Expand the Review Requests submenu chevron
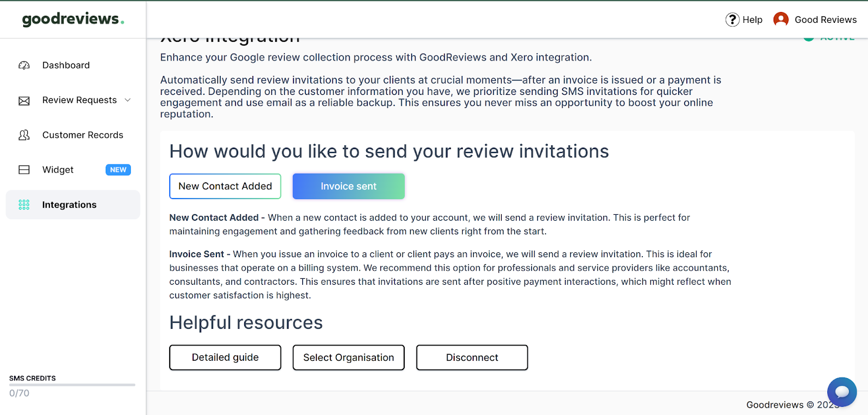 (128, 100)
